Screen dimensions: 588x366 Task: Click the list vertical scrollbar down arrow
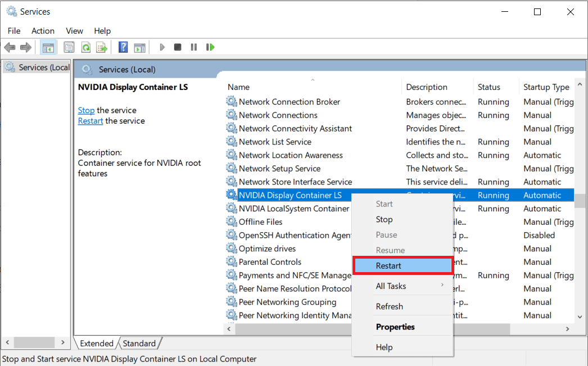coord(580,317)
